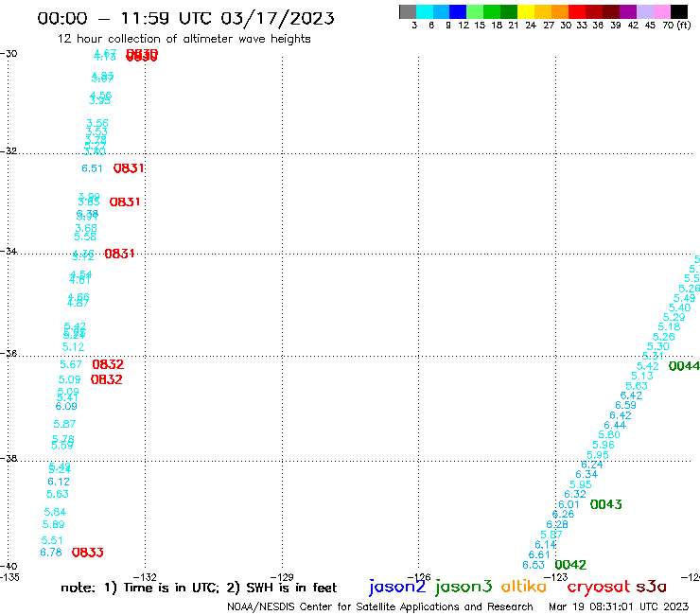700x615 pixels.
Task: Click the red time label '0833'
Action: point(87,553)
